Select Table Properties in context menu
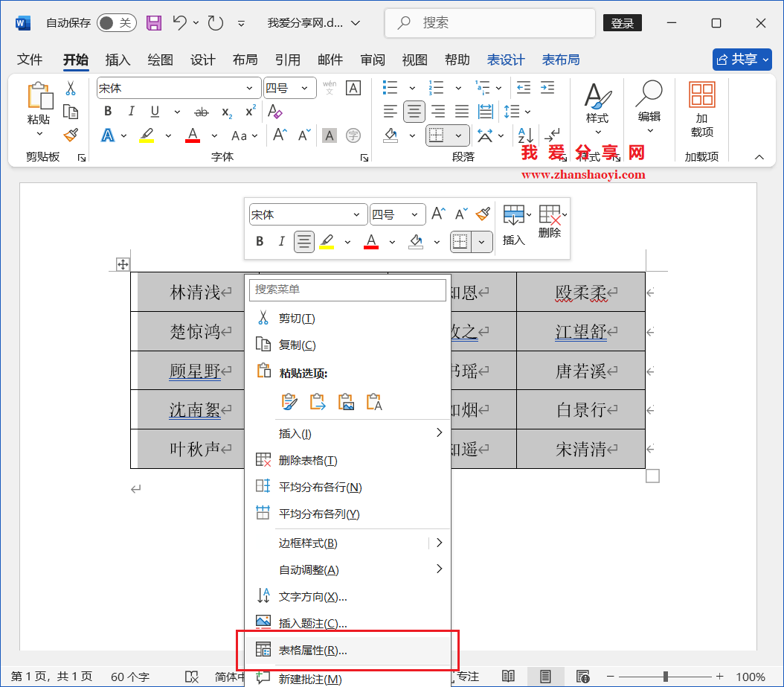Screen dimensions: 784x687 [347, 650]
